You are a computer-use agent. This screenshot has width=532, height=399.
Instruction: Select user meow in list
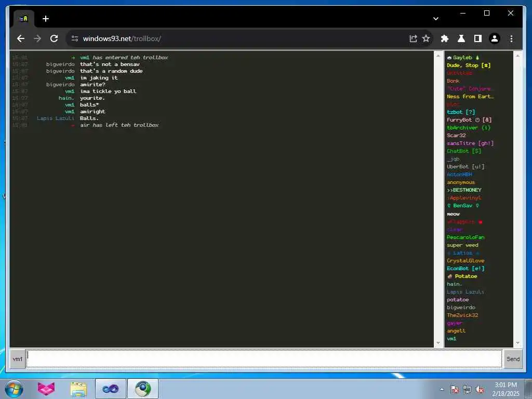453,214
